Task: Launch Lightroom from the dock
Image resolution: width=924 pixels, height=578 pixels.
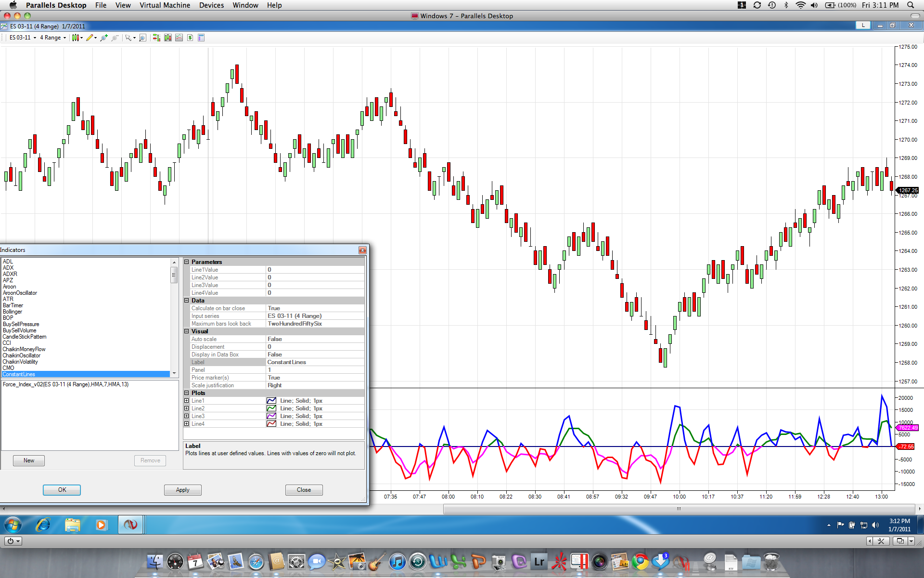Action: 539,562
